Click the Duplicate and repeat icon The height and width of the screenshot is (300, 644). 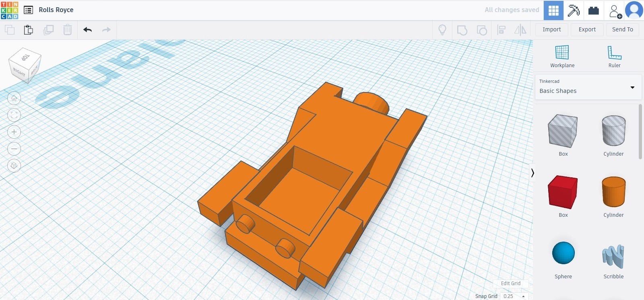(48, 30)
